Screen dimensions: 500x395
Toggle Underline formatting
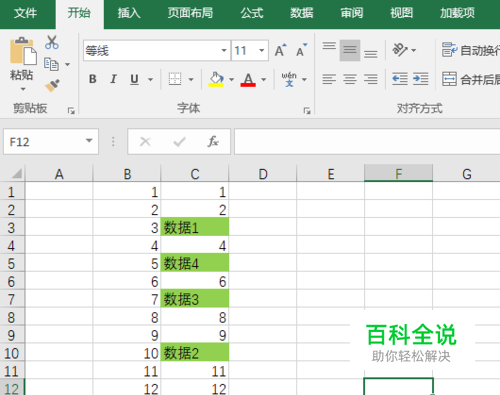(134, 79)
